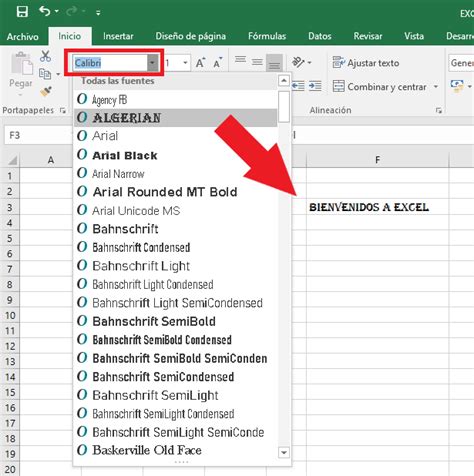Click the Undo arrow icon
This screenshot has width=474, height=476.
45,12
